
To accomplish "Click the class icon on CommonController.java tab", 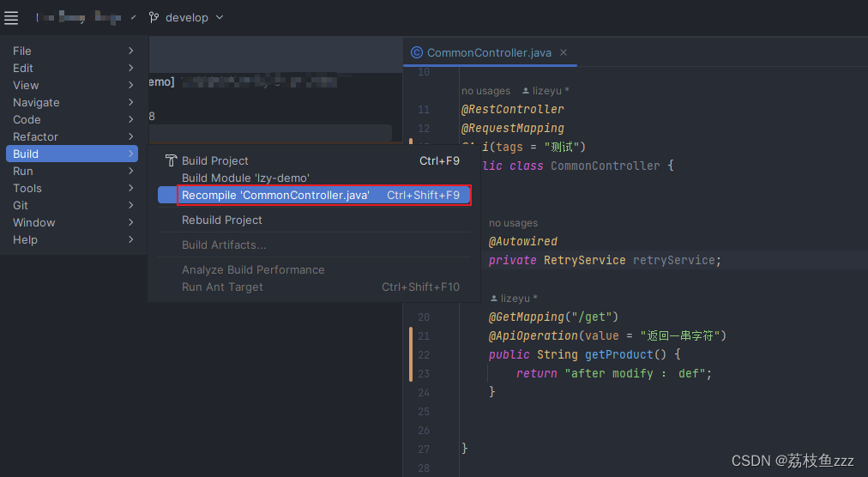I will point(416,52).
